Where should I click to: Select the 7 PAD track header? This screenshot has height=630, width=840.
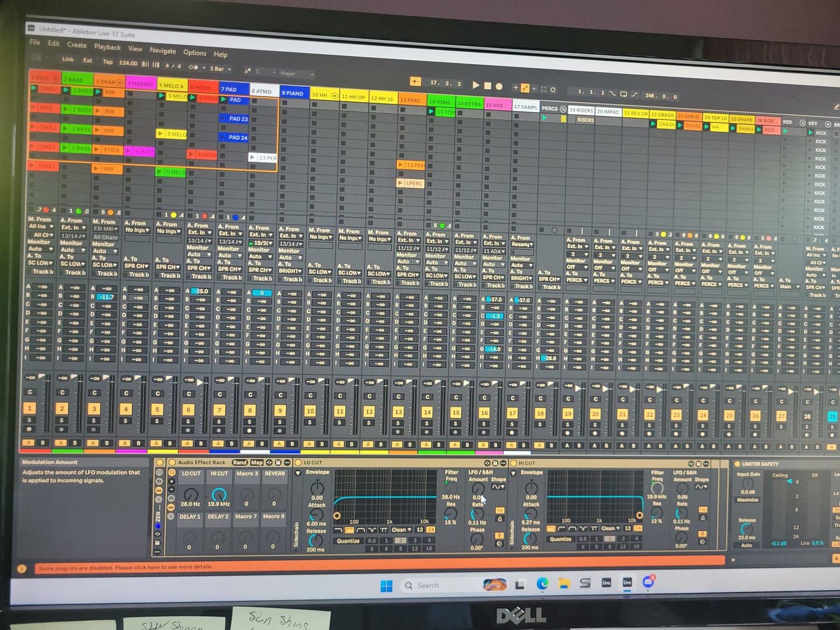tap(233, 89)
